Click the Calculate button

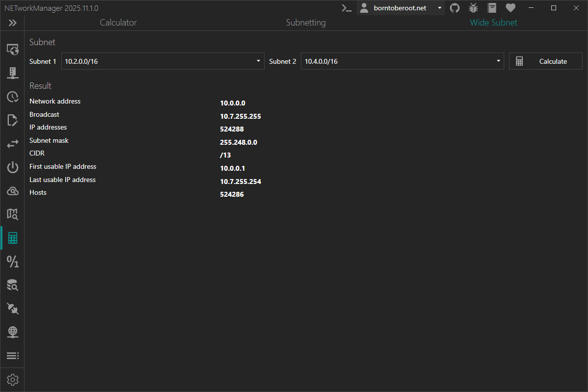tap(545, 61)
